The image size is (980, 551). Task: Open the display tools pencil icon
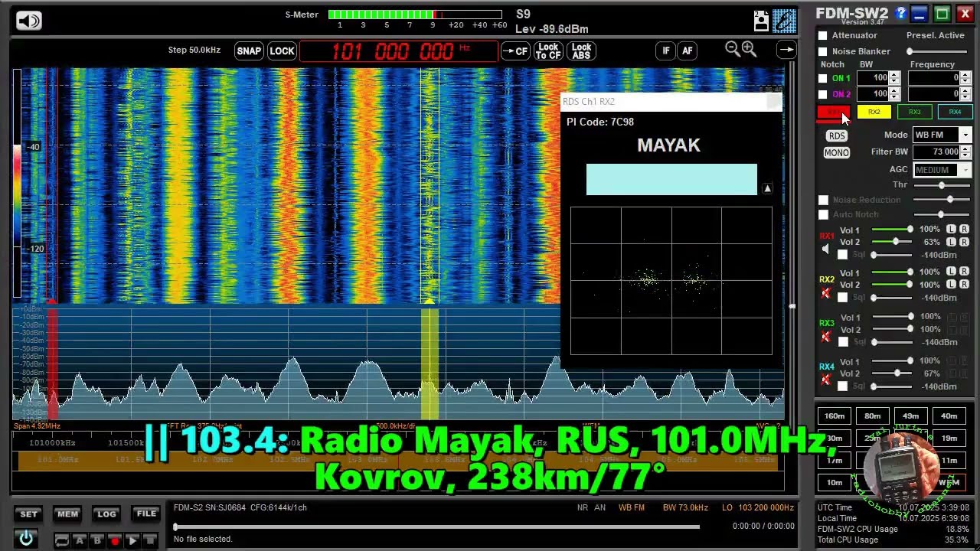[x=784, y=21]
